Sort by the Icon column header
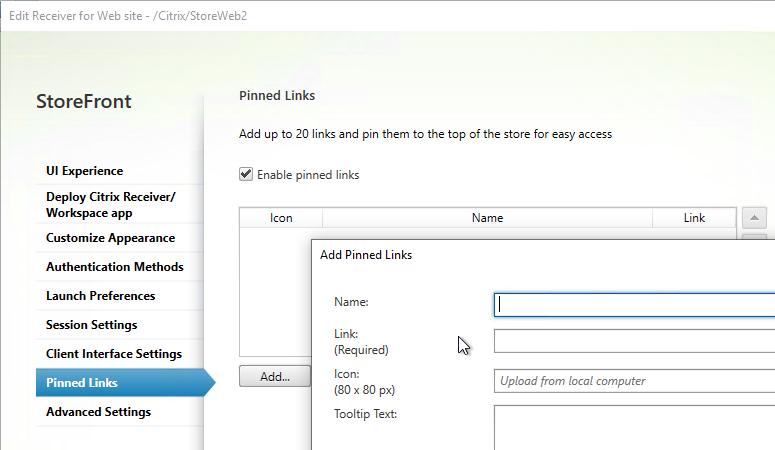The height and width of the screenshot is (450, 775). [x=281, y=218]
